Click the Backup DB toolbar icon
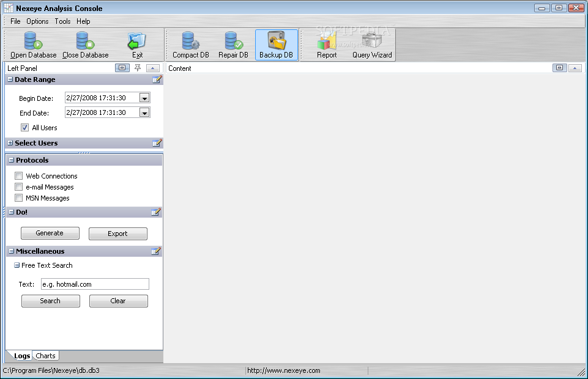This screenshot has width=588, height=379. click(277, 45)
